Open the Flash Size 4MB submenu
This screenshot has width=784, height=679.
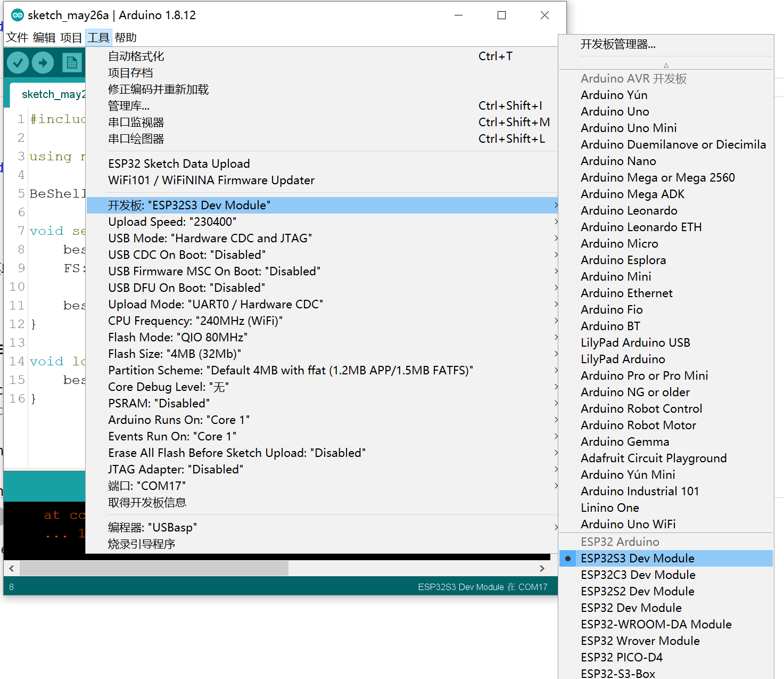pyautogui.click(x=322, y=354)
